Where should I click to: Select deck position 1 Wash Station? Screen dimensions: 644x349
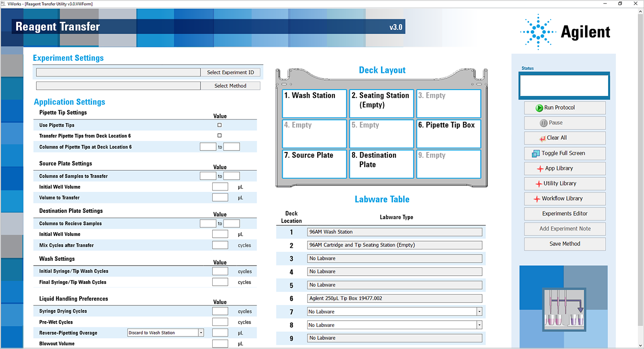point(314,104)
